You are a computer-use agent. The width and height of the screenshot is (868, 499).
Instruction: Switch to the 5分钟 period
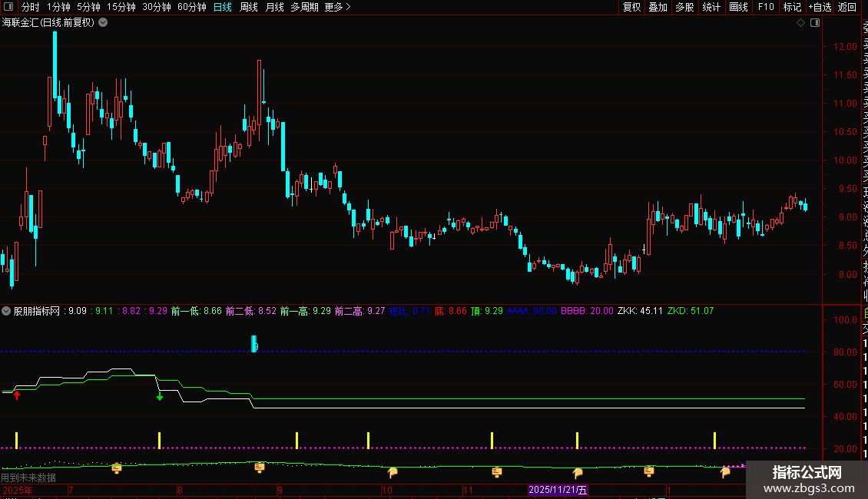tap(88, 7)
